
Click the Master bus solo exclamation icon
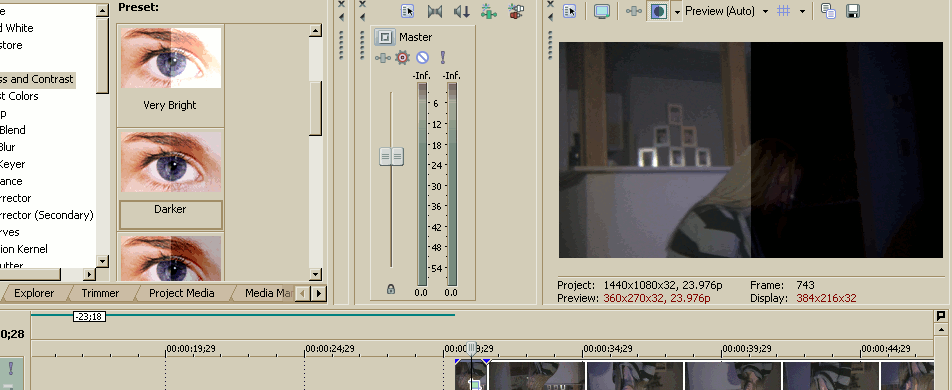443,58
